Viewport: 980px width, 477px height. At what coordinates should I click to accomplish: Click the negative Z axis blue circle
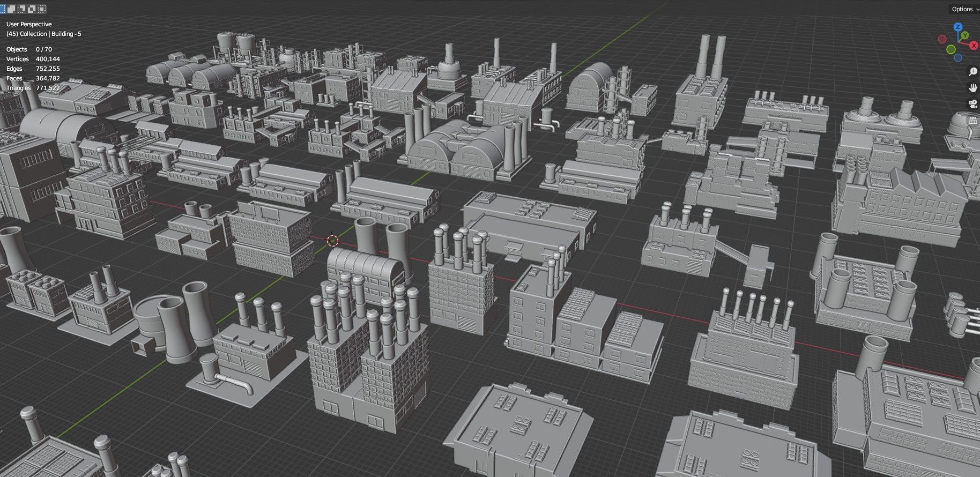[958, 58]
